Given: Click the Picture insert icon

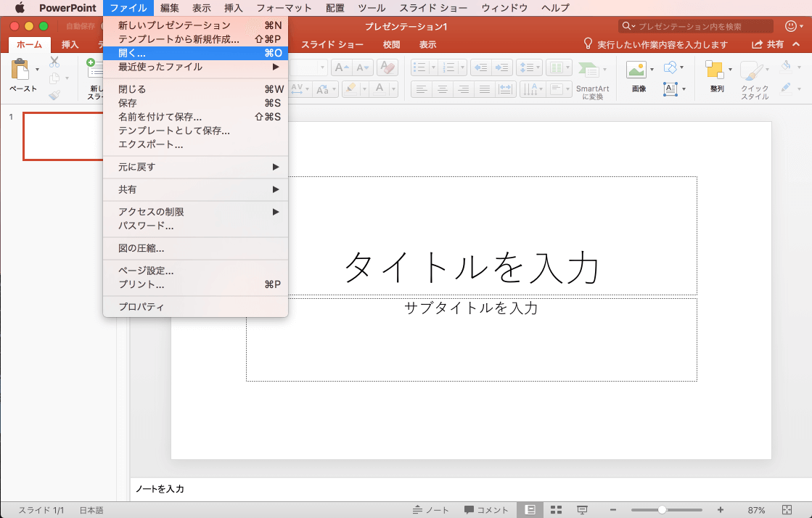Looking at the screenshot, I should pyautogui.click(x=636, y=70).
